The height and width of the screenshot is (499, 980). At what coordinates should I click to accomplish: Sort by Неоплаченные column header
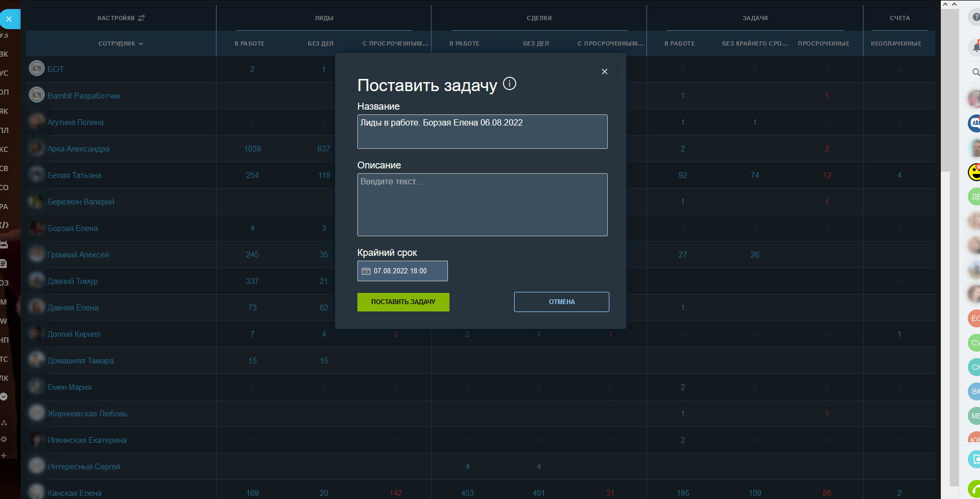896,43
